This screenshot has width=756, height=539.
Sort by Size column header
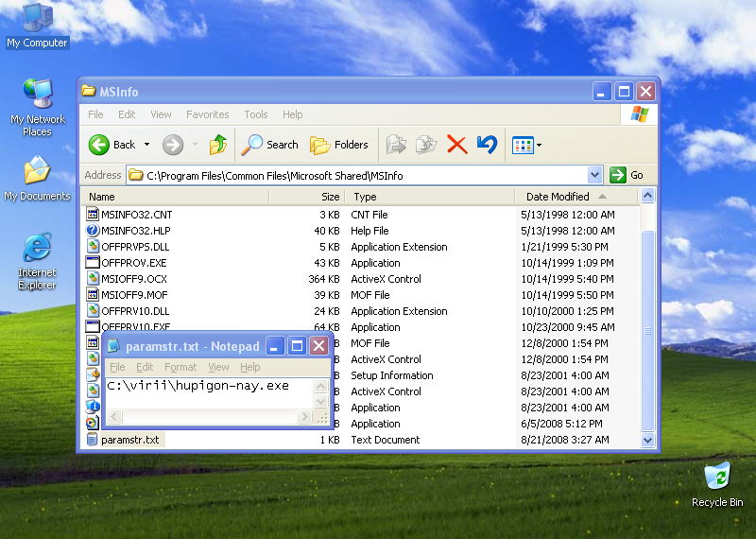pyautogui.click(x=306, y=197)
